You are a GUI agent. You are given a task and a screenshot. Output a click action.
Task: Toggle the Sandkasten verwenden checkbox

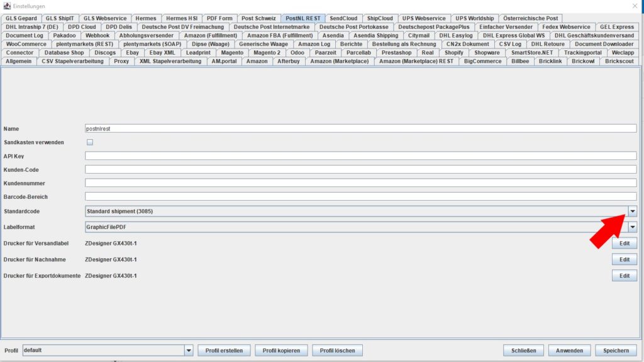[x=89, y=142]
